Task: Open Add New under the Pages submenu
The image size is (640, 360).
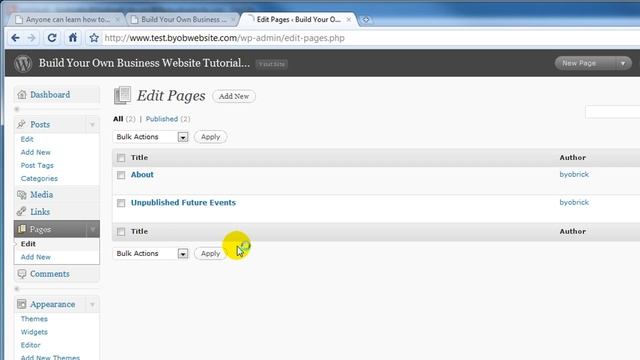Action: pos(36,257)
